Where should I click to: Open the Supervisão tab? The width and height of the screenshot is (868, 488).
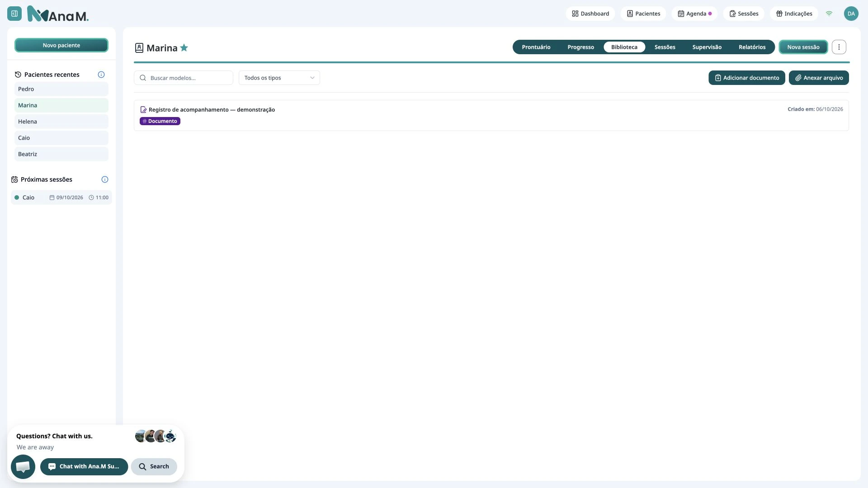pos(707,47)
